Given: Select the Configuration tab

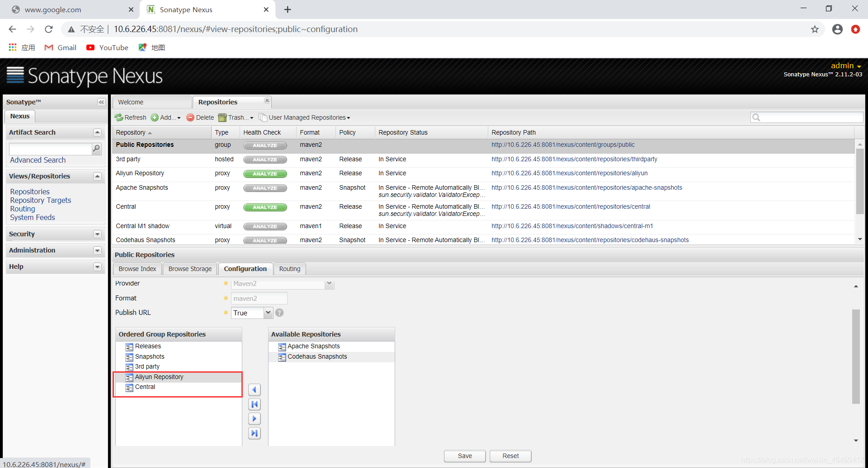Looking at the screenshot, I should pyautogui.click(x=245, y=269).
